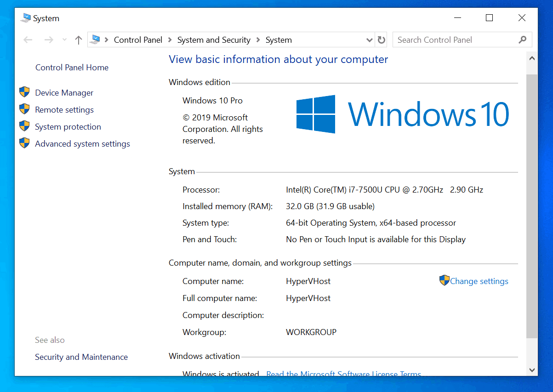This screenshot has width=553, height=392.
Task: Open Advanced system settings link
Action: [82, 144]
